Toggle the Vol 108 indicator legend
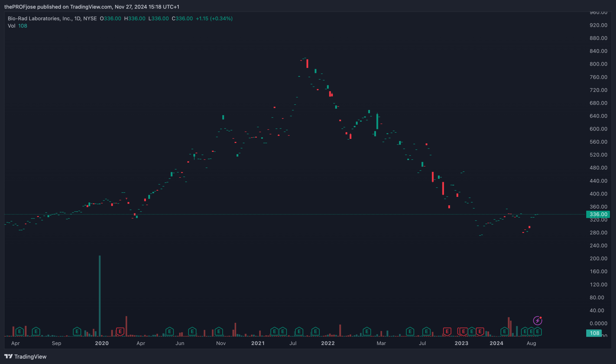The width and height of the screenshot is (616, 364). [x=17, y=26]
